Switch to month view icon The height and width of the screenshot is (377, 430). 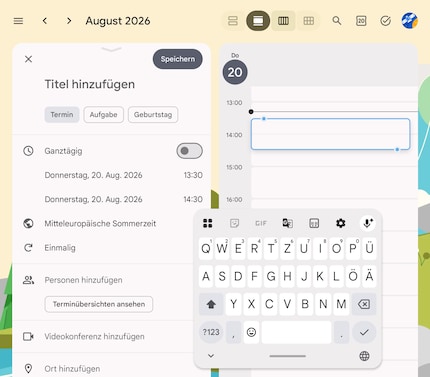click(x=309, y=21)
